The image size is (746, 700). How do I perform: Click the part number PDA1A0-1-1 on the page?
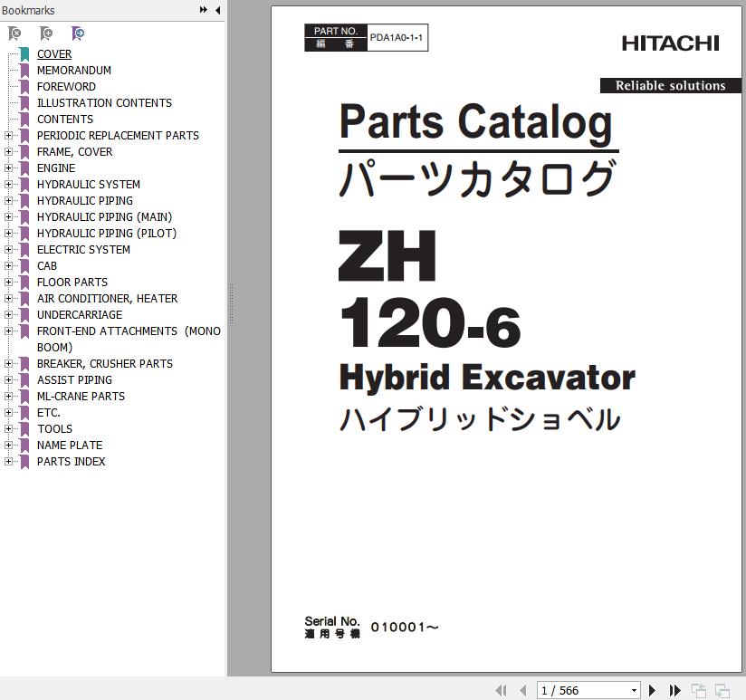click(397, 38)
